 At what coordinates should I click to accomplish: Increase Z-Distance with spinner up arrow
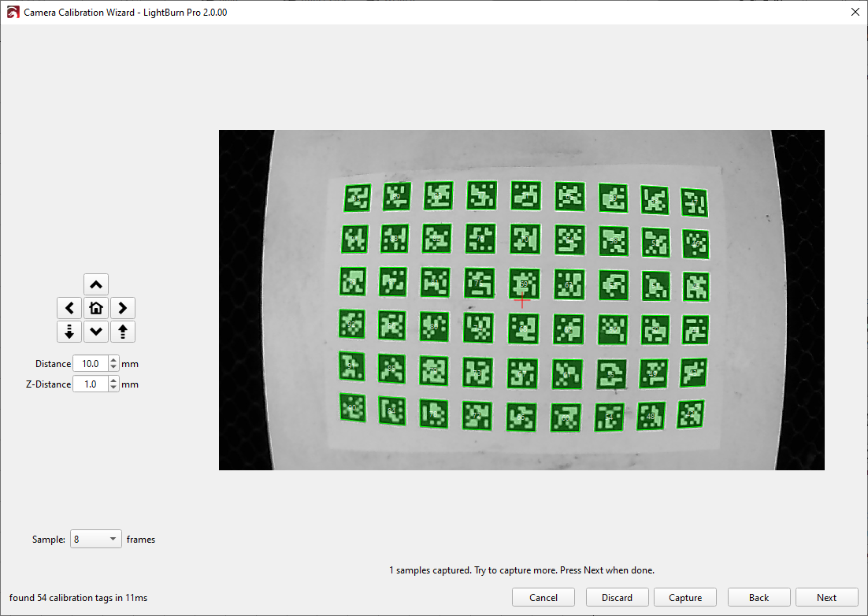tap(113, 380)
